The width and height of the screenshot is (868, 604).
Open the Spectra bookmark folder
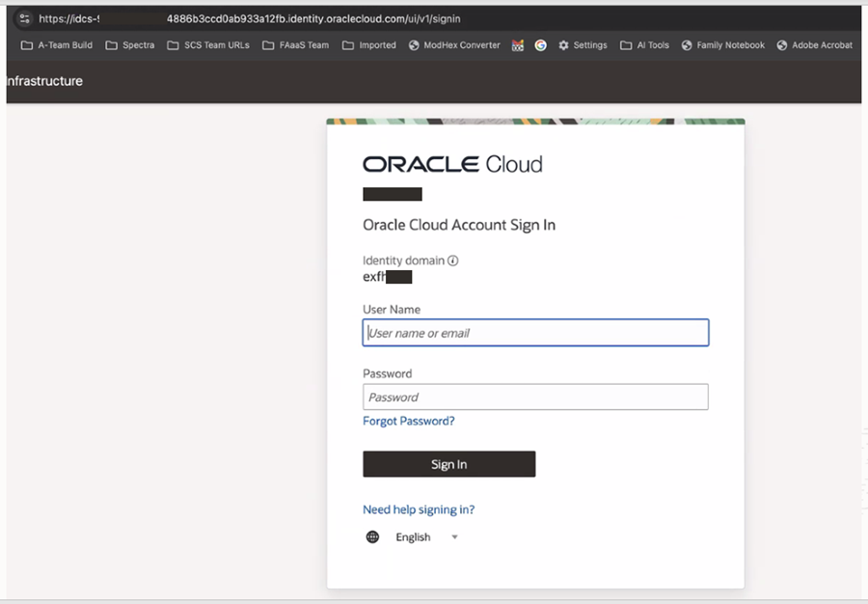tap(129, 45)
